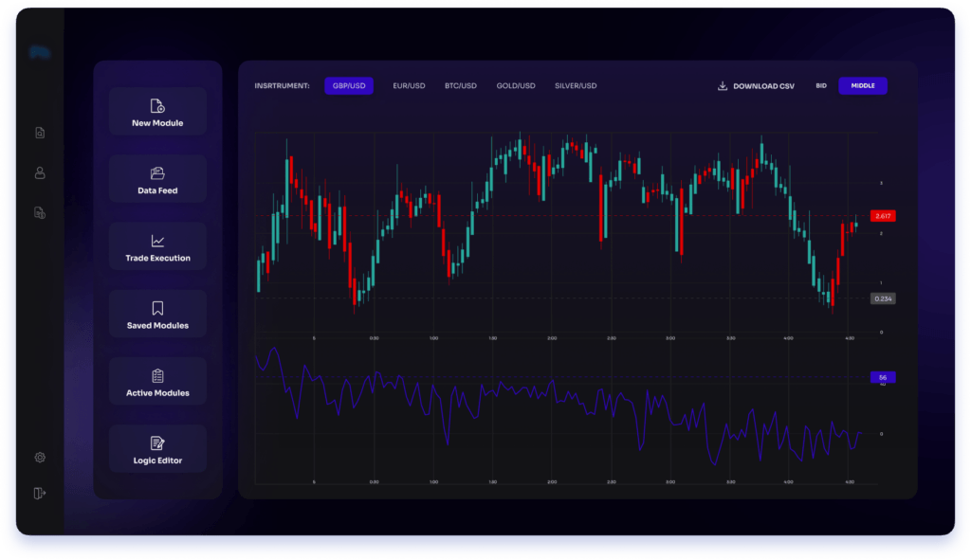Screen dimensions: 971x560
Task: Switch to the EUR/USD instrument tab
Action: (409, 85)
